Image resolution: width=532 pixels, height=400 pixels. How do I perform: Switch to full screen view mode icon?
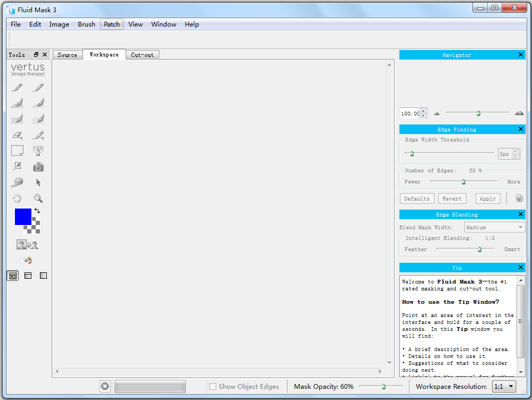[44, 276]
